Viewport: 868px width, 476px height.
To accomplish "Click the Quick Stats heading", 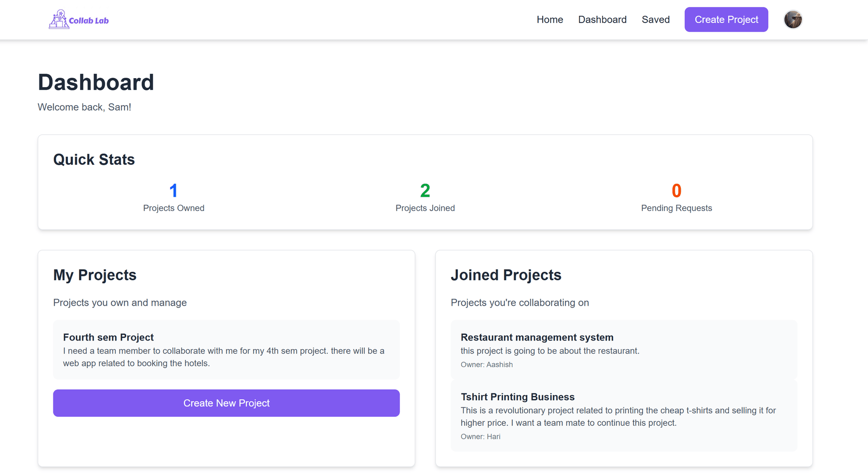I will 94,159.
